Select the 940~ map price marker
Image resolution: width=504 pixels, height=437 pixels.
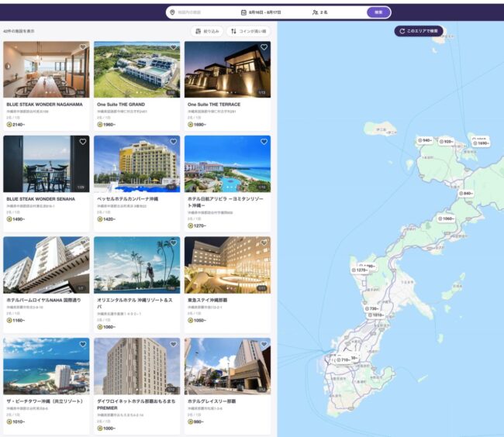coord(425,140)
